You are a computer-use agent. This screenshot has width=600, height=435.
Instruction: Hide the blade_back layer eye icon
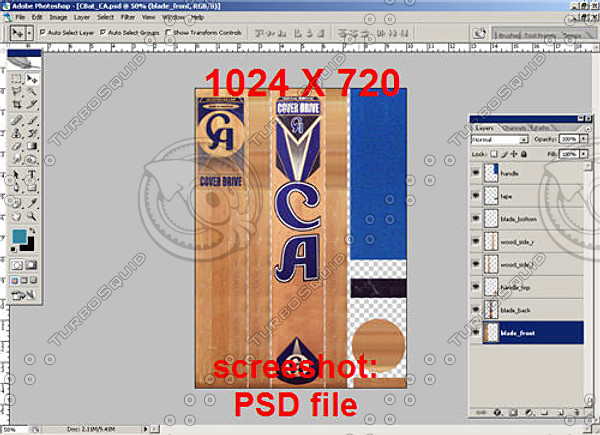pos(476,310)
